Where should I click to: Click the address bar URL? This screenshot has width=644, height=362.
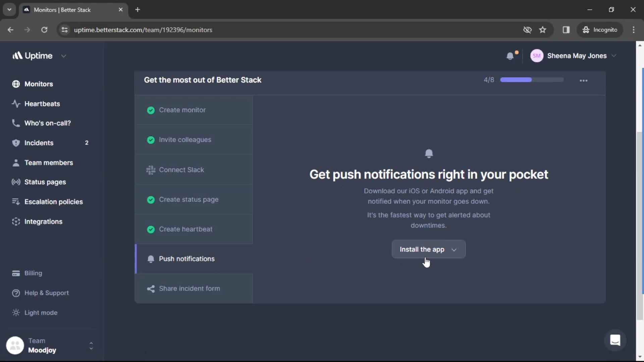point(143,30)
